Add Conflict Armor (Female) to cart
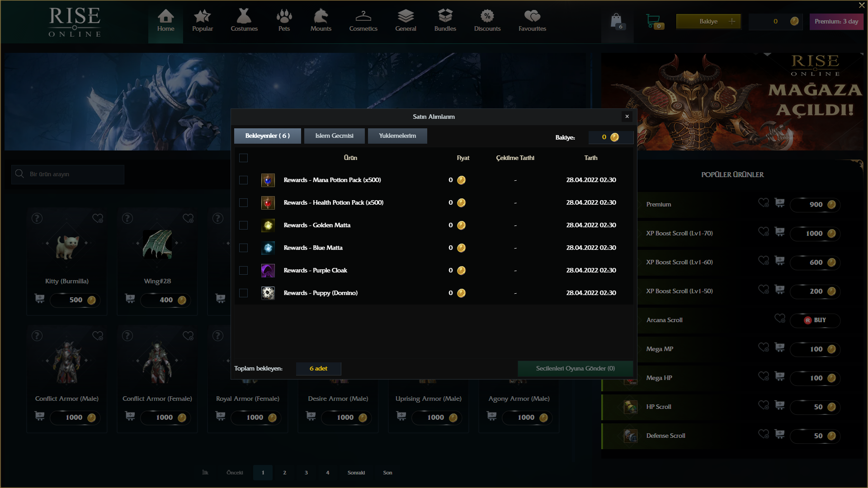Screen dimensions: 868x488 pos(130,416)
